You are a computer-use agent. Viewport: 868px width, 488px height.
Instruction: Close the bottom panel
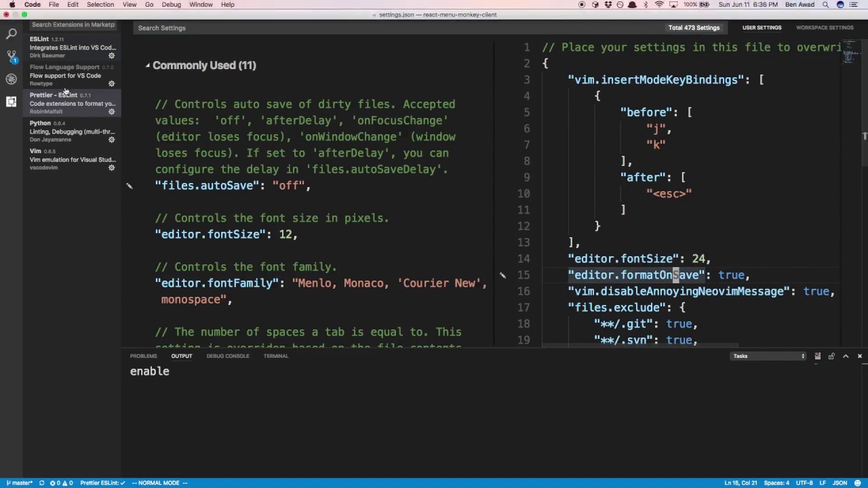click(859, 356)
